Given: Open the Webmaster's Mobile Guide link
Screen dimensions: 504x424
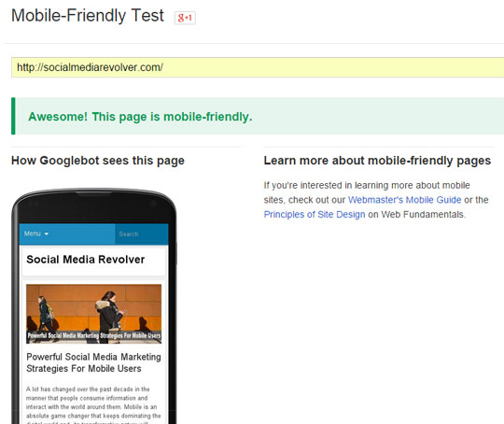Looking at the screenshot, I should pos(404,200).
